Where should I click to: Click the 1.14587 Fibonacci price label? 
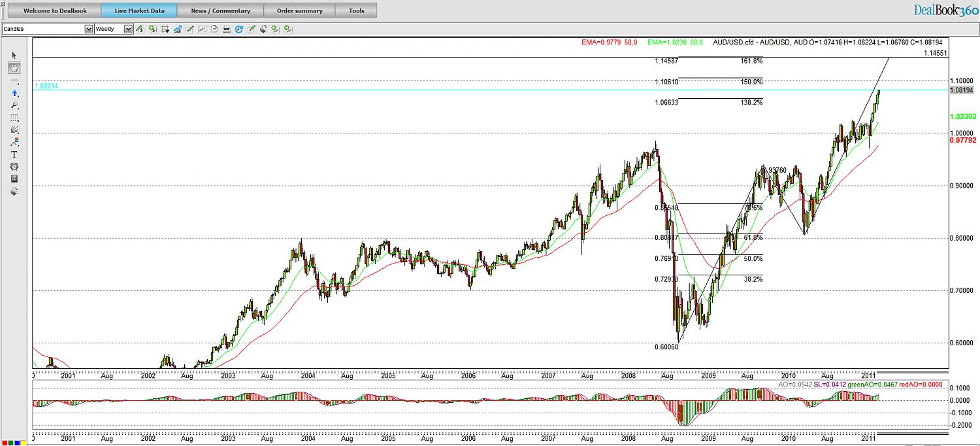click(666, 61)
